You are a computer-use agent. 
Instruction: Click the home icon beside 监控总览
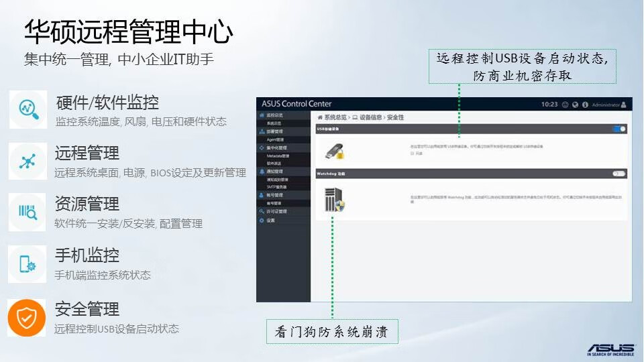262,115
